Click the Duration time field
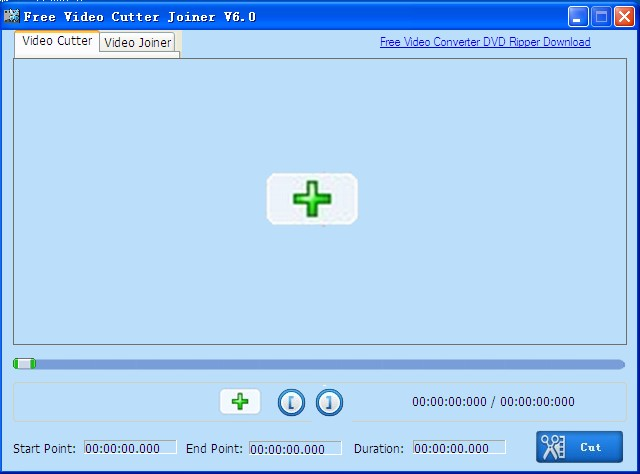The width and height of the screenshot is (640, 474). [x=459, y=447]
